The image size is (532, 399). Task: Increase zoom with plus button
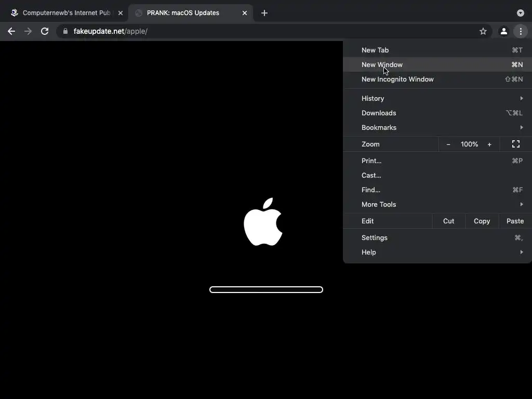tap(489, 144)
